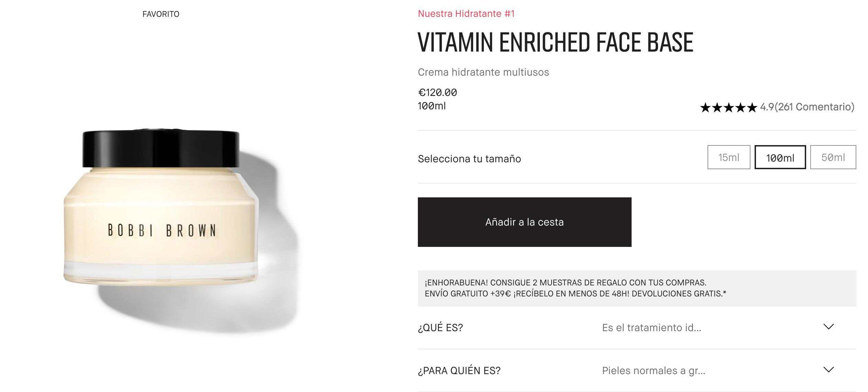Select the 15ml size option
868x392 pixels.
(x=729, y=157)
